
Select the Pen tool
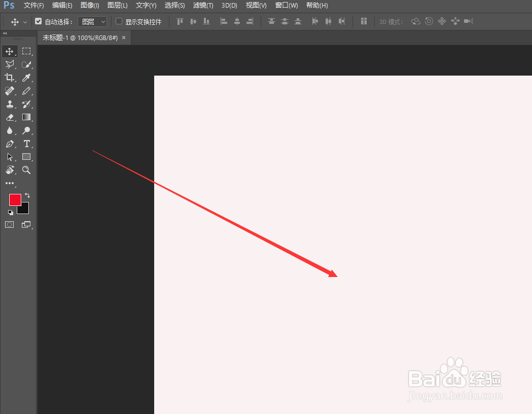(10, 144)
